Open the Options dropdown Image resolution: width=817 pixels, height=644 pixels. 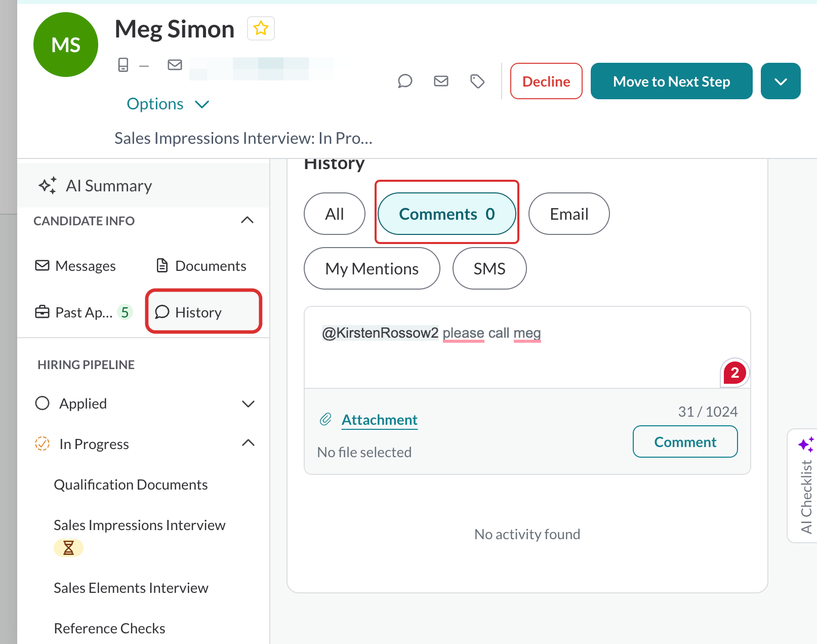pos(168,104)
